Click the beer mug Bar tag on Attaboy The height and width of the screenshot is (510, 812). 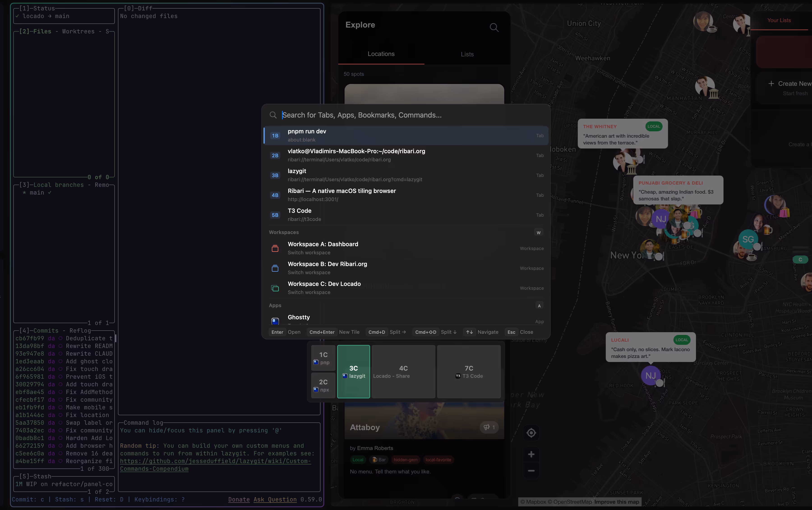coord(378,459)
